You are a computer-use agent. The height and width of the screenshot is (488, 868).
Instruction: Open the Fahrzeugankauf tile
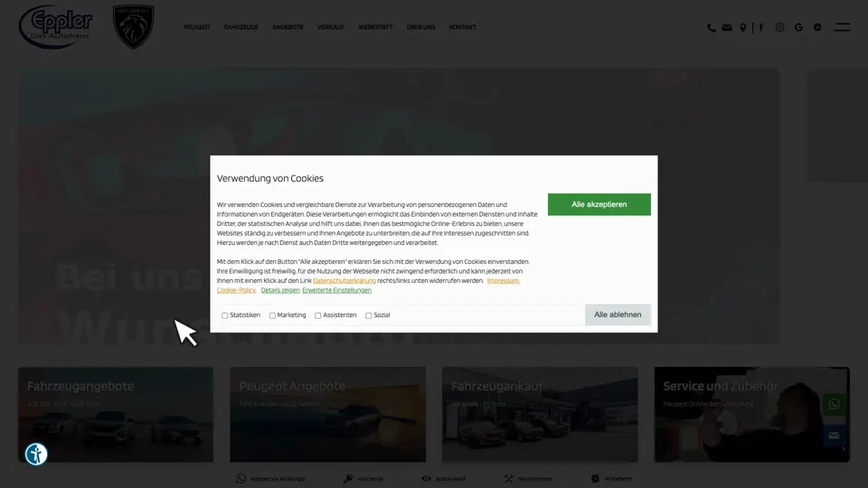pyautogui.click(x=540, y=415)
